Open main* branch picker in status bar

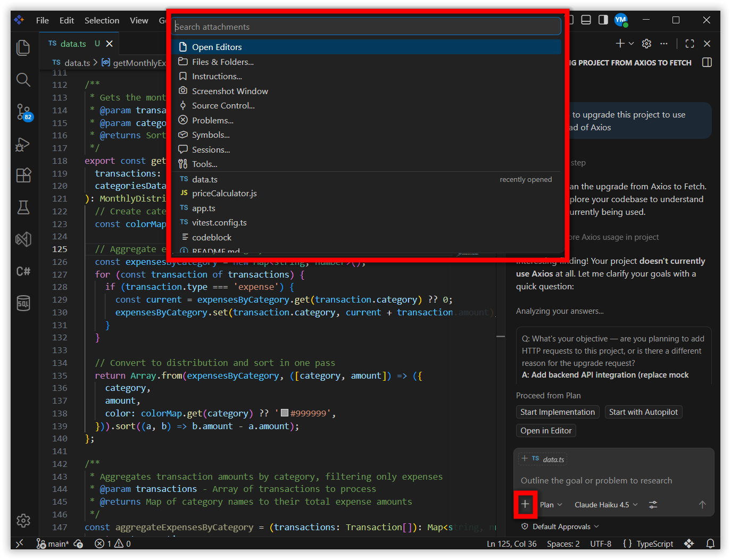pos(53,544)
